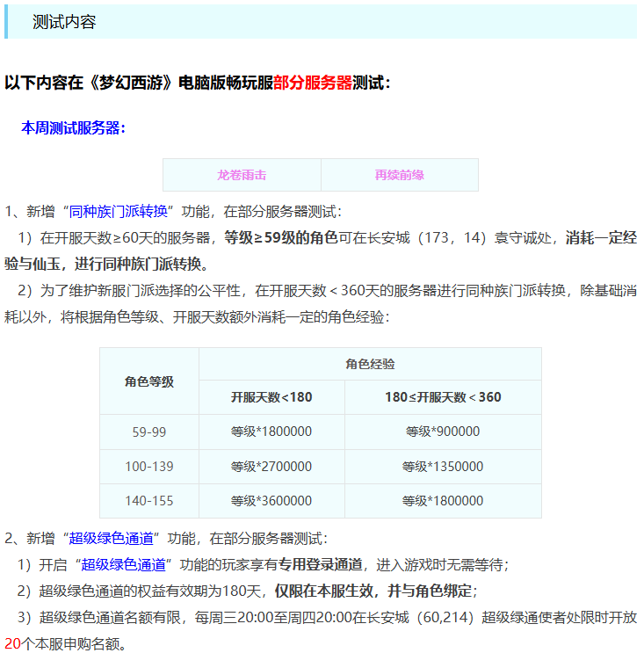The width and height of the screenshot is (644, 653).
Task: Click the 等级*900000 cell
Action: point(443,432)
